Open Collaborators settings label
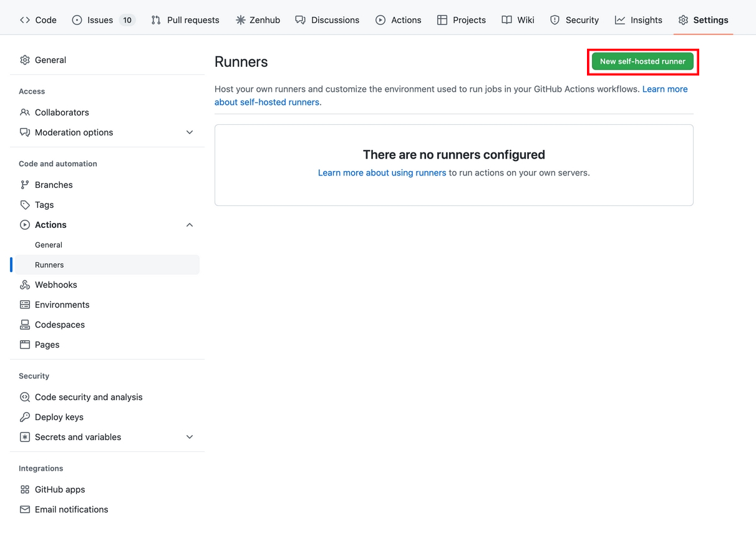 (x=62, y=112)
